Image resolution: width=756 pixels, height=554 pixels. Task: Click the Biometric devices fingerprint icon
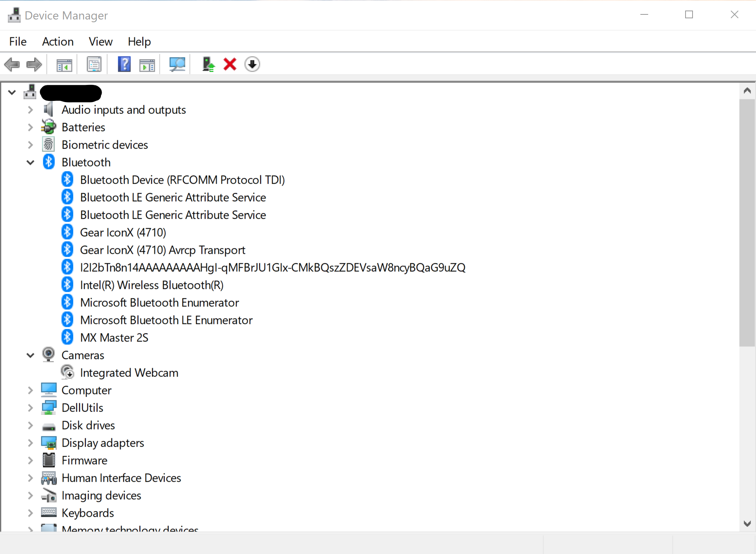(49, 145)
